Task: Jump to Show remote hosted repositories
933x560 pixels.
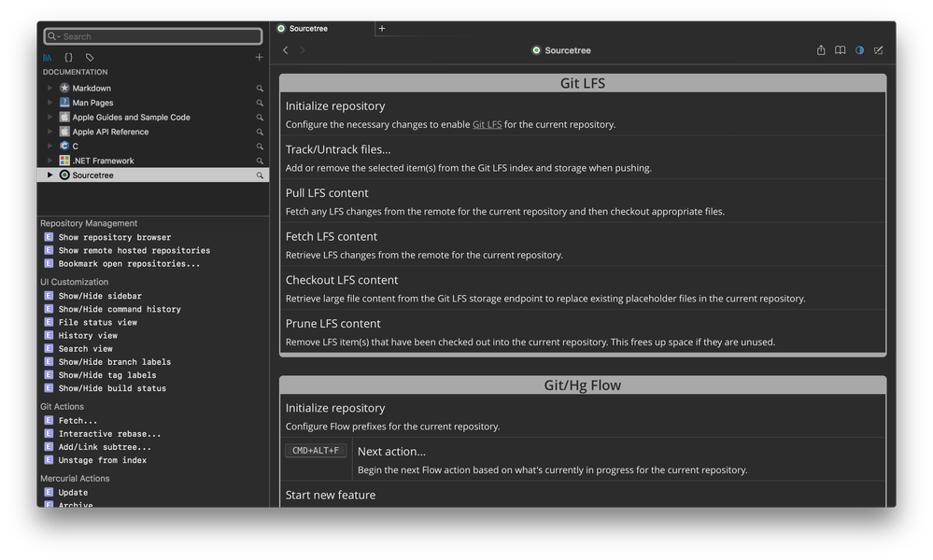Action: (x=134, y=250)
